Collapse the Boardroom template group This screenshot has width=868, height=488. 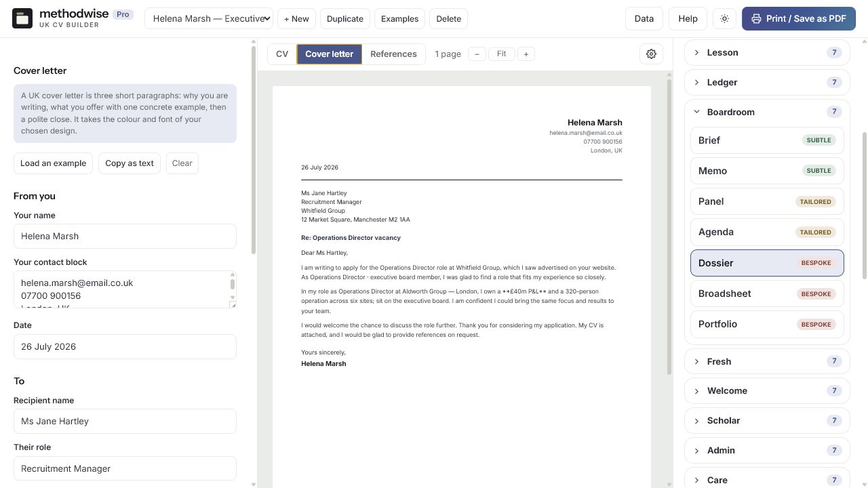[767, 112]
